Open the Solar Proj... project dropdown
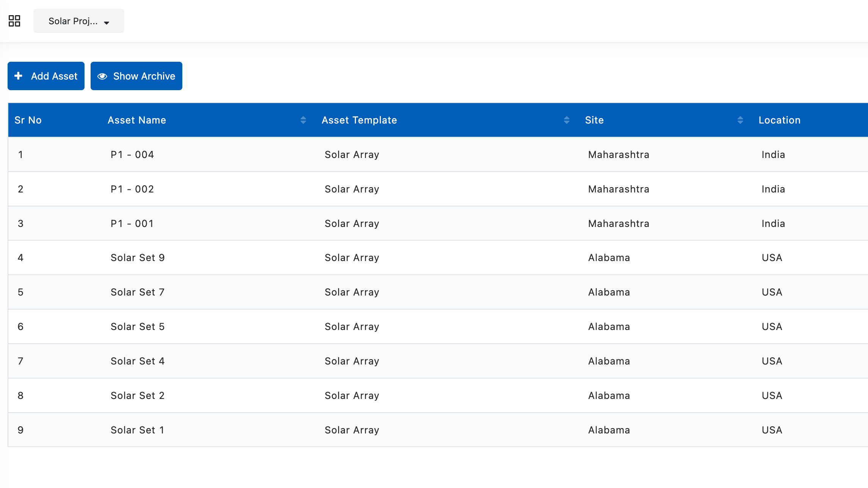The image size is (868, 488). tap(79, 21)
